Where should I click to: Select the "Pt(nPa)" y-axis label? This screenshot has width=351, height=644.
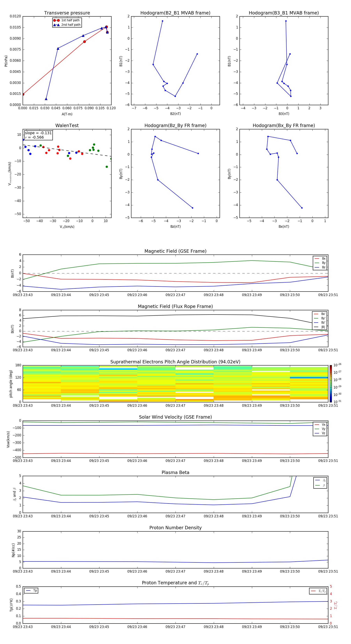pyautogui.click(x=6, y=61)
